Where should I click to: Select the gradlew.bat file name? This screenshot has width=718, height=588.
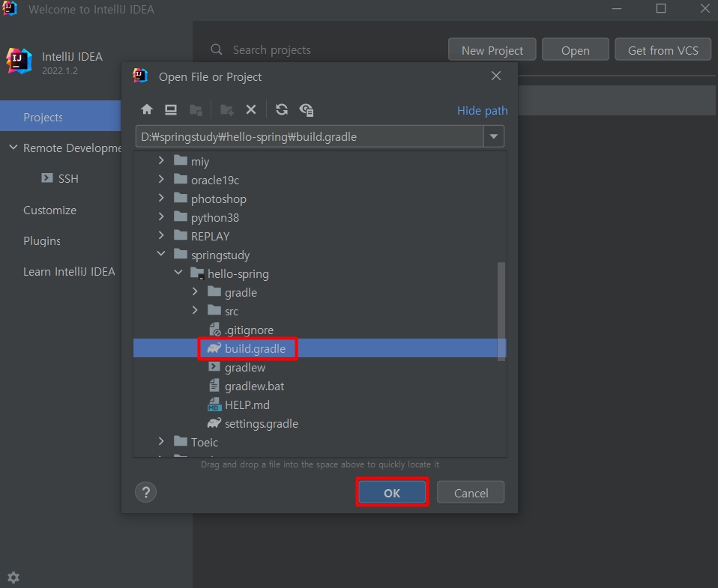pyautogui.click(x=255, y=387)
